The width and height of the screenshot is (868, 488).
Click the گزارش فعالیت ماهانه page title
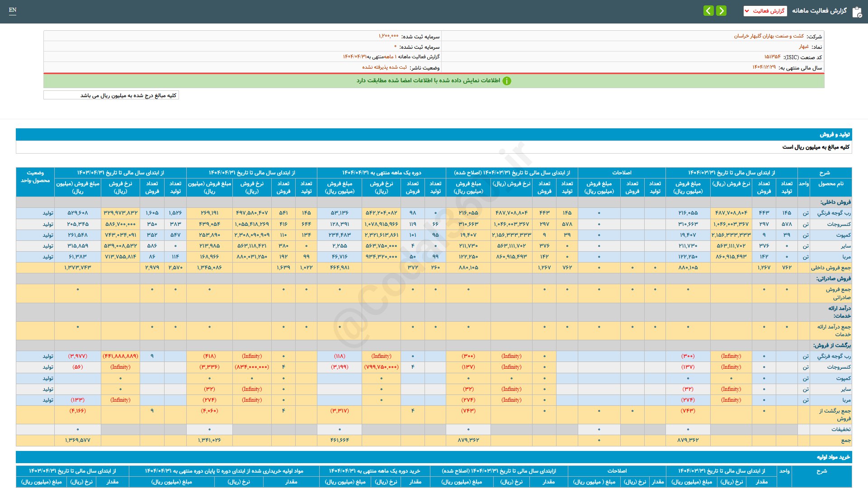(819, 11)
